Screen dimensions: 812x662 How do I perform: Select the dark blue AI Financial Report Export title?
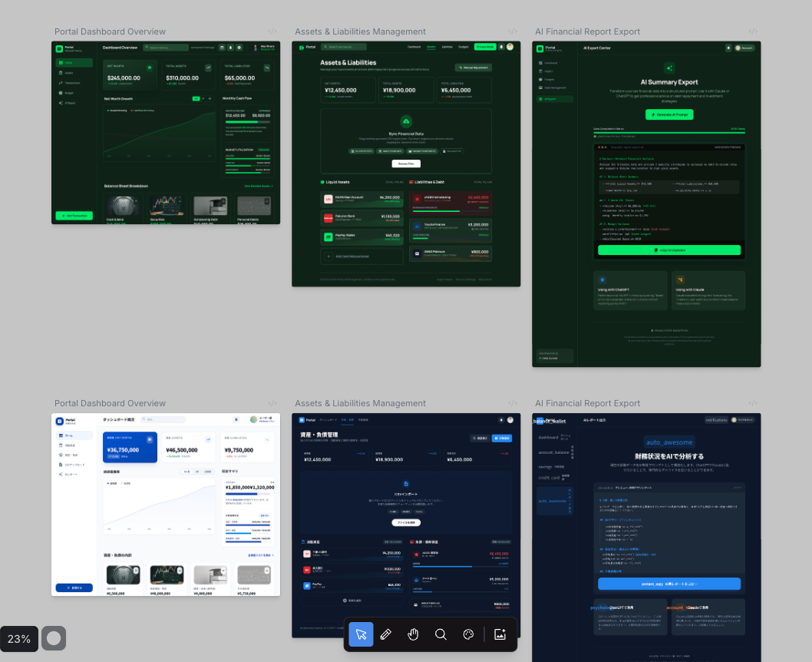[587, 403]
